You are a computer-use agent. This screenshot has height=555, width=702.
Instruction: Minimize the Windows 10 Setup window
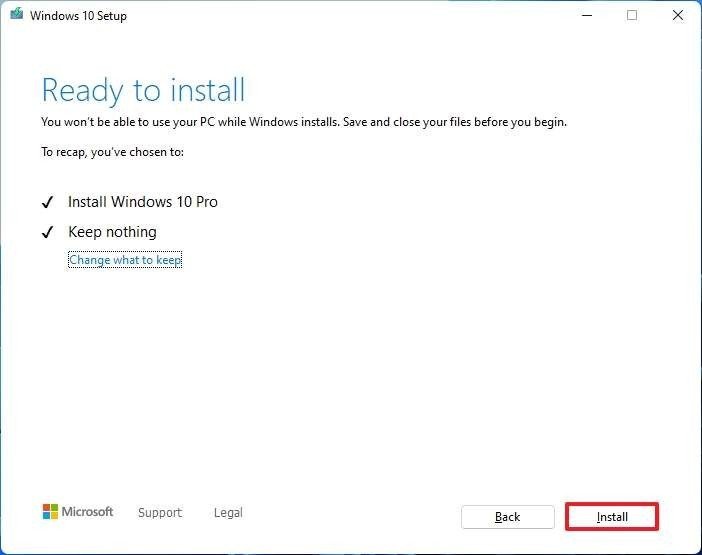click(587, 15)
